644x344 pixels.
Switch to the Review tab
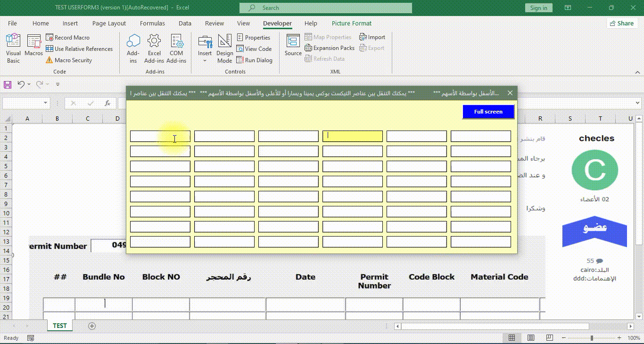(215, 23)
